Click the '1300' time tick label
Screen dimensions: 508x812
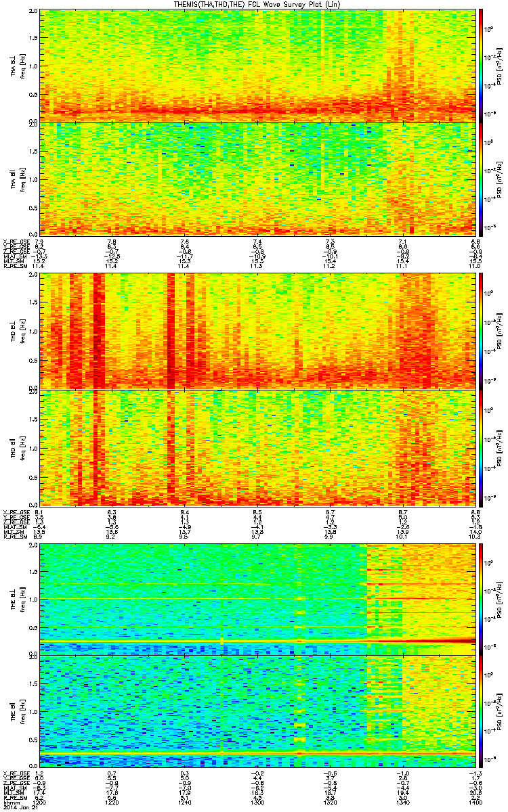257,803
